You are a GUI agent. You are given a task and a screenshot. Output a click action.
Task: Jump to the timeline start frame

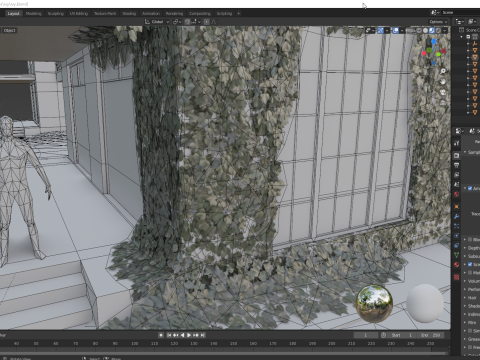pos(169,335)
